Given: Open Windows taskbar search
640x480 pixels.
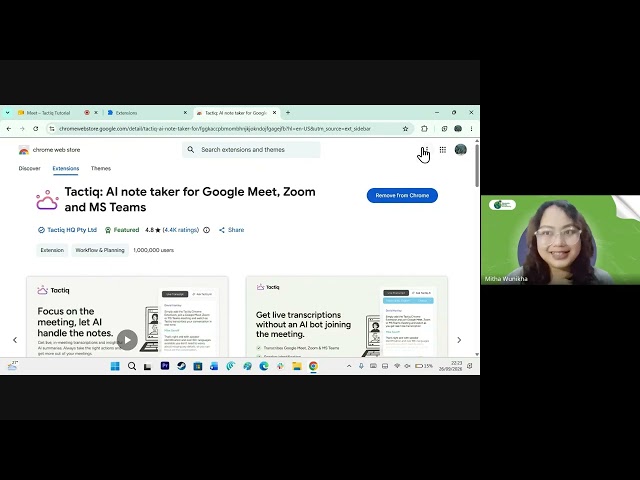Looking at the screenshot, I should pyautogui.click(x=132, y=366).
